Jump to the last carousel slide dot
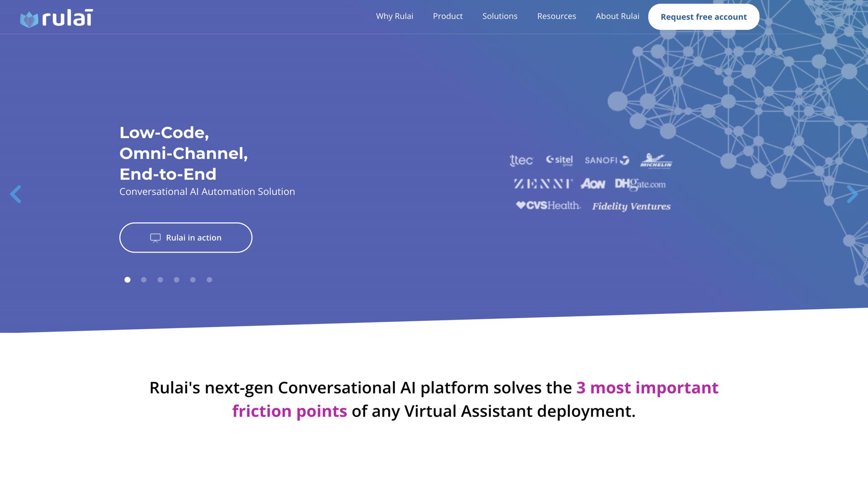This screenshot has height=488, width=868. 209,280
